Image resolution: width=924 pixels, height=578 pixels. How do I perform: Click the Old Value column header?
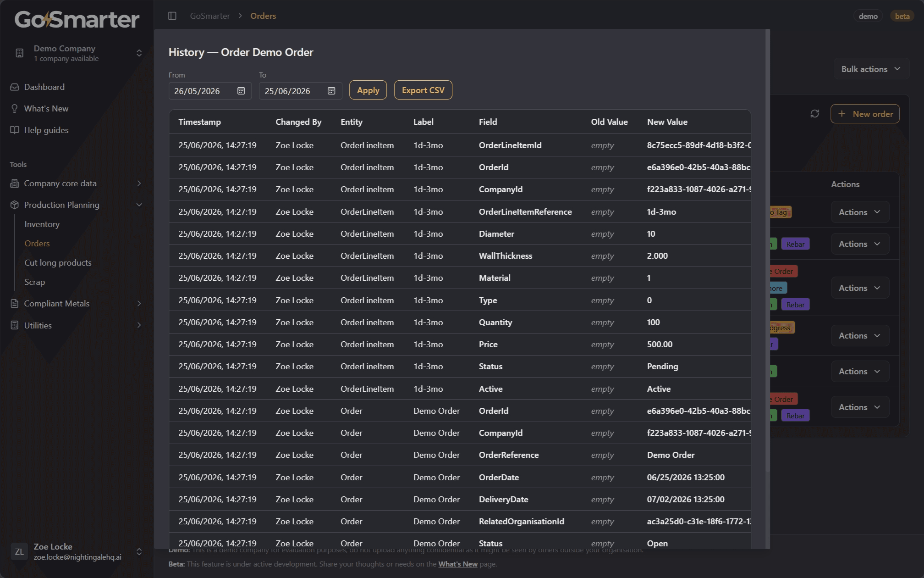(609, 122)
